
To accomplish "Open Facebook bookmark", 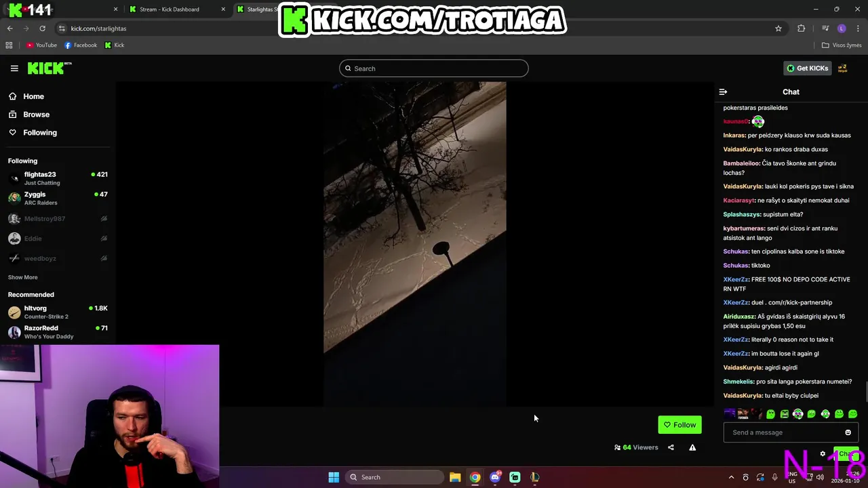I will pos(81,45).
